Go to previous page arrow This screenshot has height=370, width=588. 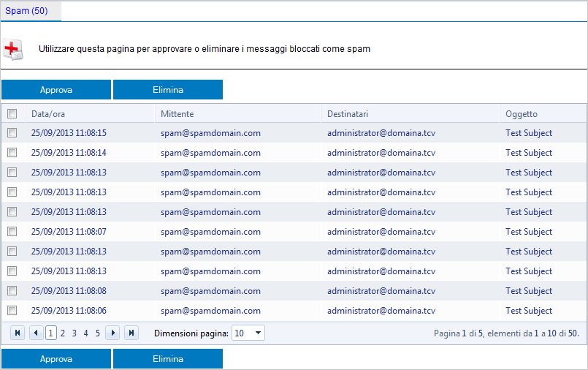(x=37, y=333)
